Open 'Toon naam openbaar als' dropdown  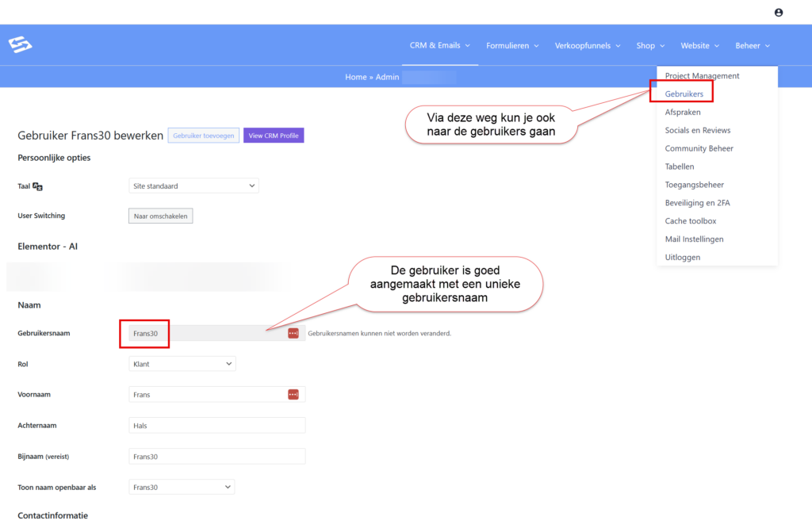pyautogui.click(x=182, y=487)
